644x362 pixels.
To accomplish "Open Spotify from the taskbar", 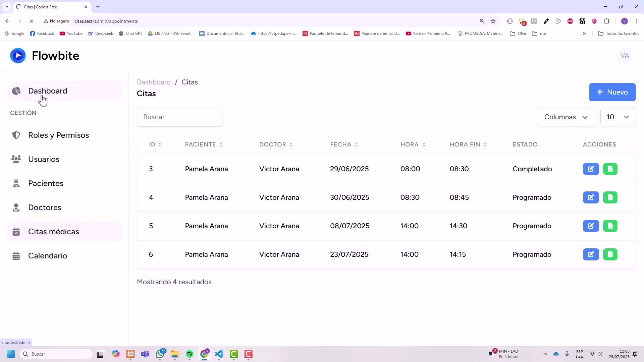I will click(x=190, y=354).
